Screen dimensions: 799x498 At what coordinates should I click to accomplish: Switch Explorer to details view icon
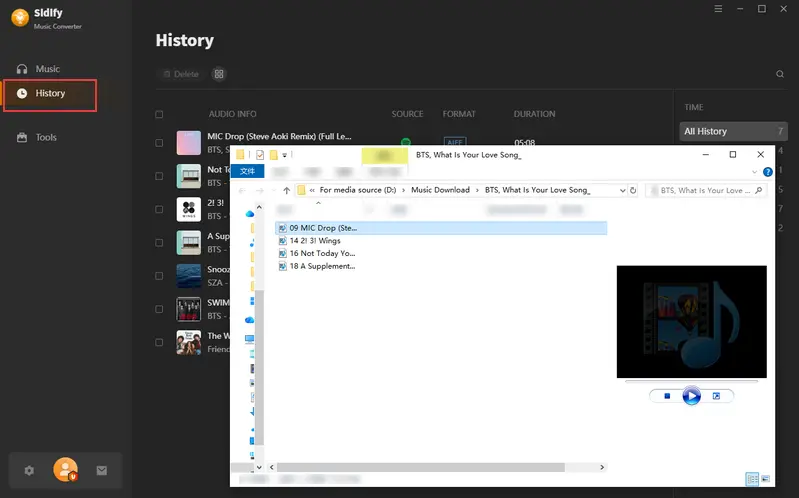click(x=752, y=479)
